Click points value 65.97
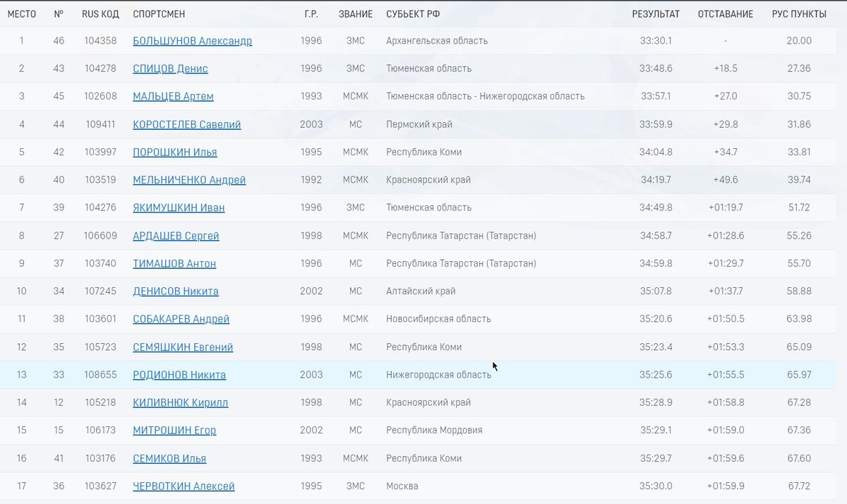The width and height of the screenshot is (847, 504). tap(799, 375)
